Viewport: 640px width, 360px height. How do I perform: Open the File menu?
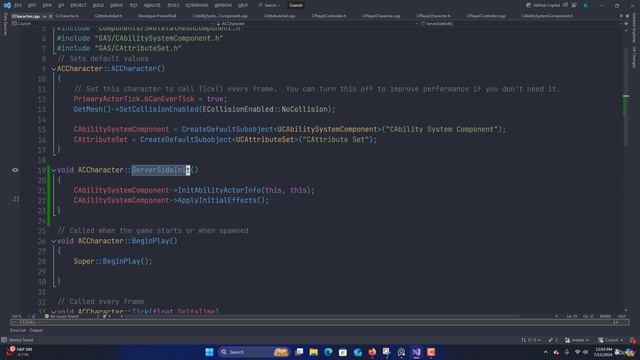(18, 5)
